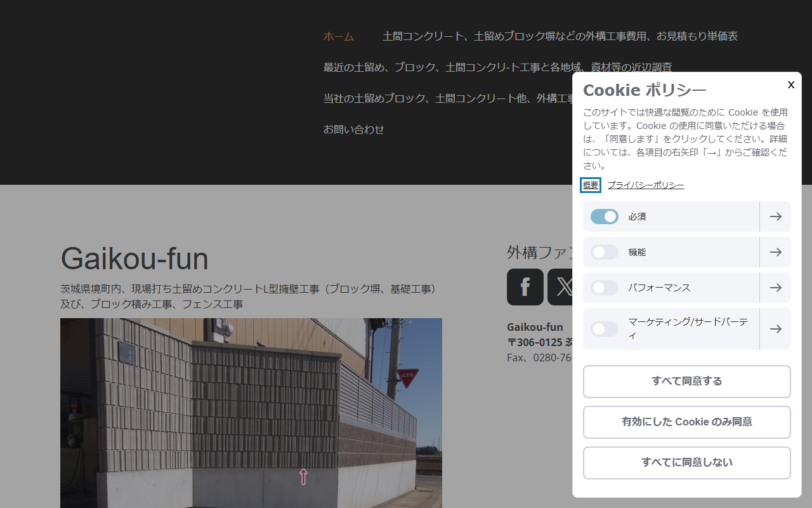Click the すべて同意する button
The width and height of the screenshot is (812, 508).
[687, 382]
